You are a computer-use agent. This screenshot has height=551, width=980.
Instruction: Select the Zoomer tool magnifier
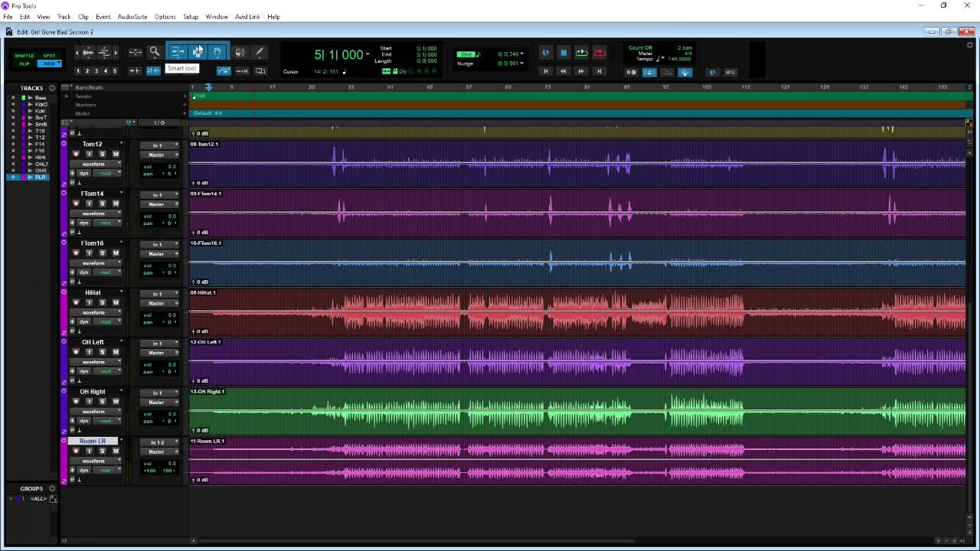pos(154,52)
